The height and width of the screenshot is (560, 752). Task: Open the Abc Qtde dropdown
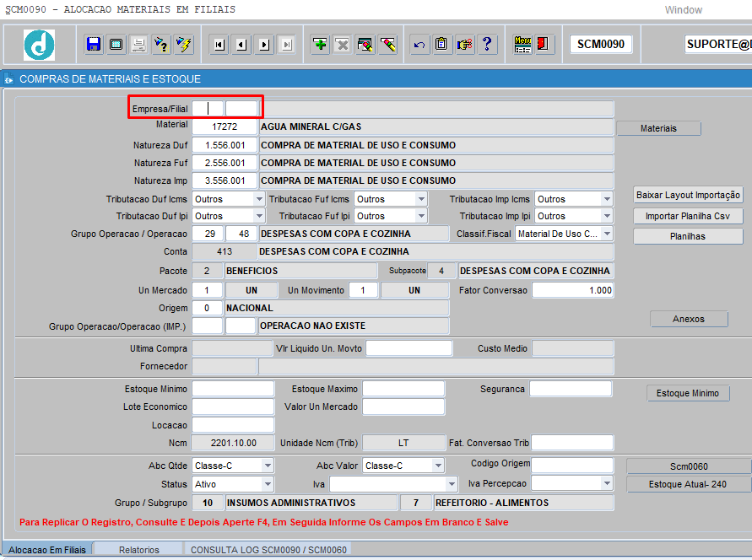point(268,466)
